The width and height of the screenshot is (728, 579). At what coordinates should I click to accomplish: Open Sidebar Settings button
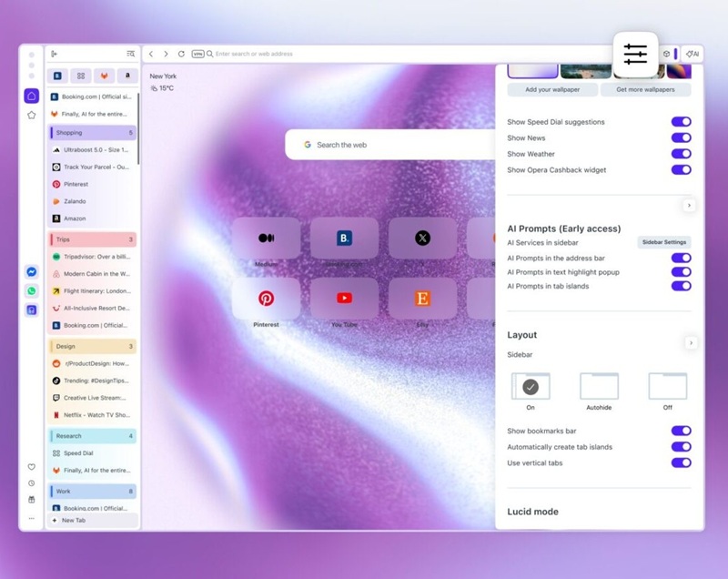click(x=664, y=242)
